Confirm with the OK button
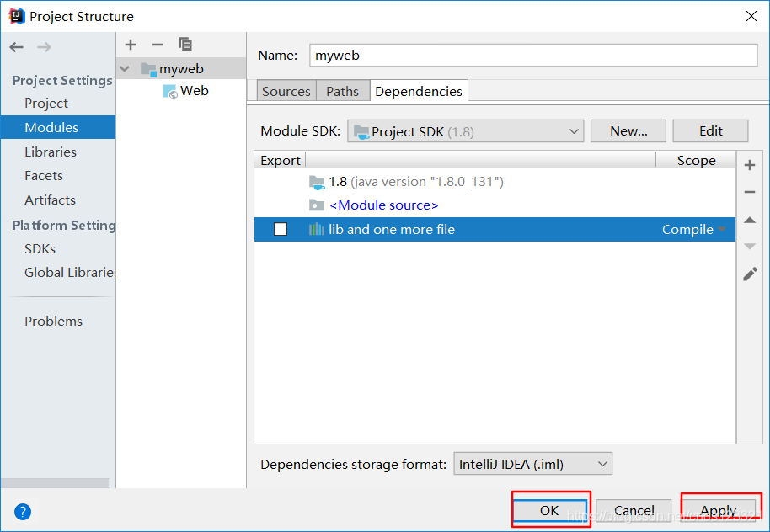Viewport: 770px width, 532px height. pos(549,510)
